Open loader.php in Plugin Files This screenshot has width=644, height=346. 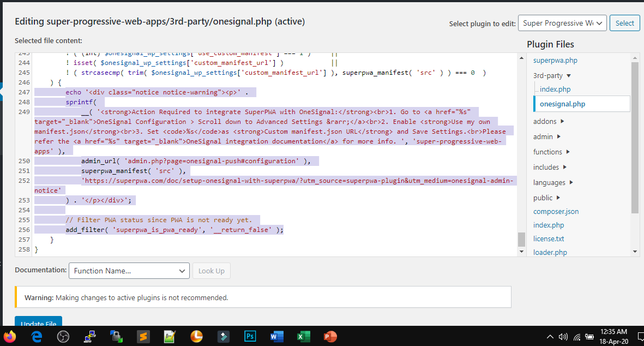(550, 252)
